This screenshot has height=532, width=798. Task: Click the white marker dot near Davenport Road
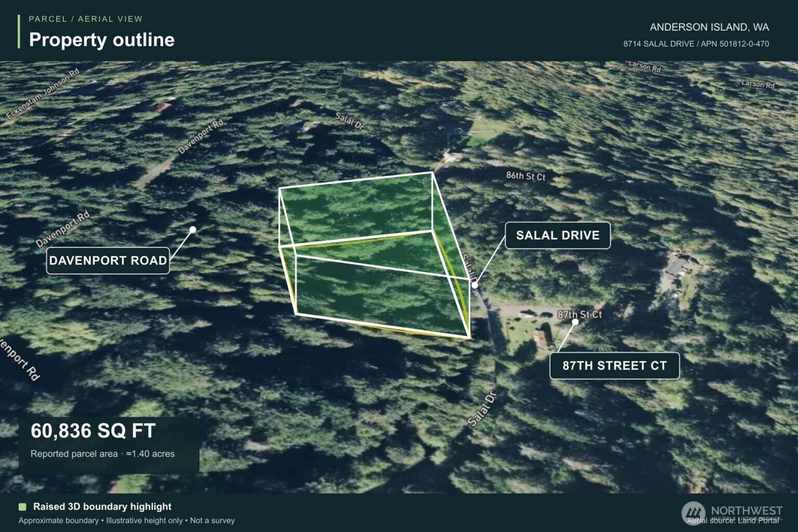coord(193,229)
